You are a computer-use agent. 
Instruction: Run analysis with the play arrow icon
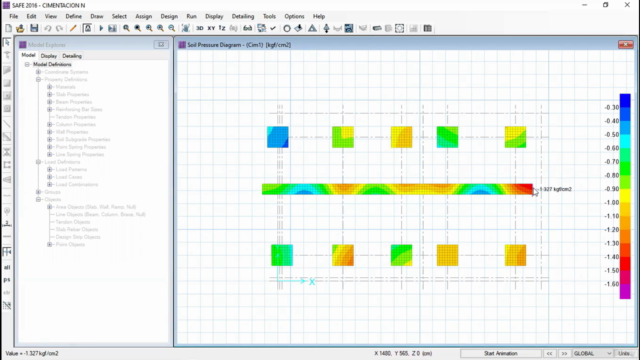101,28
